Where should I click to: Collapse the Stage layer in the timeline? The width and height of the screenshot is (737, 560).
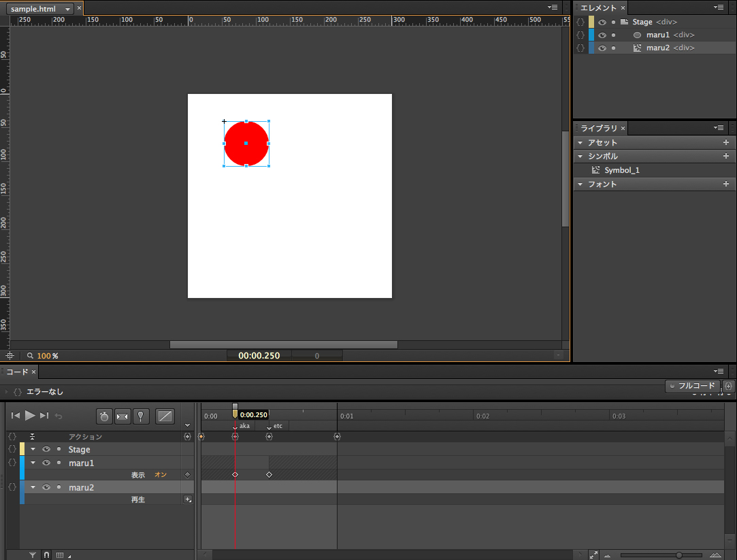tap(33, 449)
